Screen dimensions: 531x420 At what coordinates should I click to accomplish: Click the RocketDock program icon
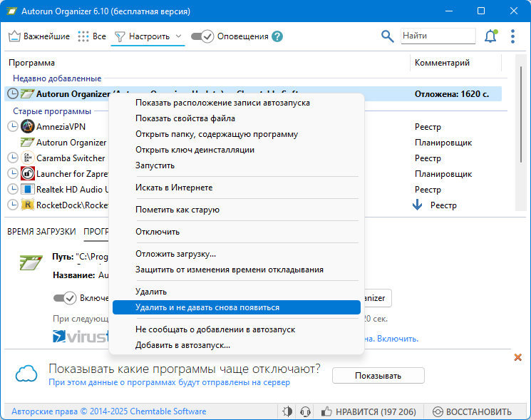point(27,205)
